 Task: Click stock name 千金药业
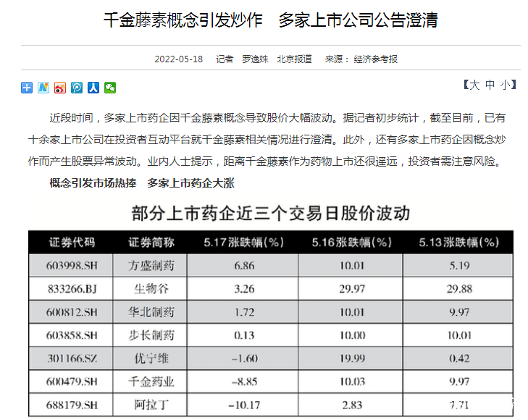(151, 382)
